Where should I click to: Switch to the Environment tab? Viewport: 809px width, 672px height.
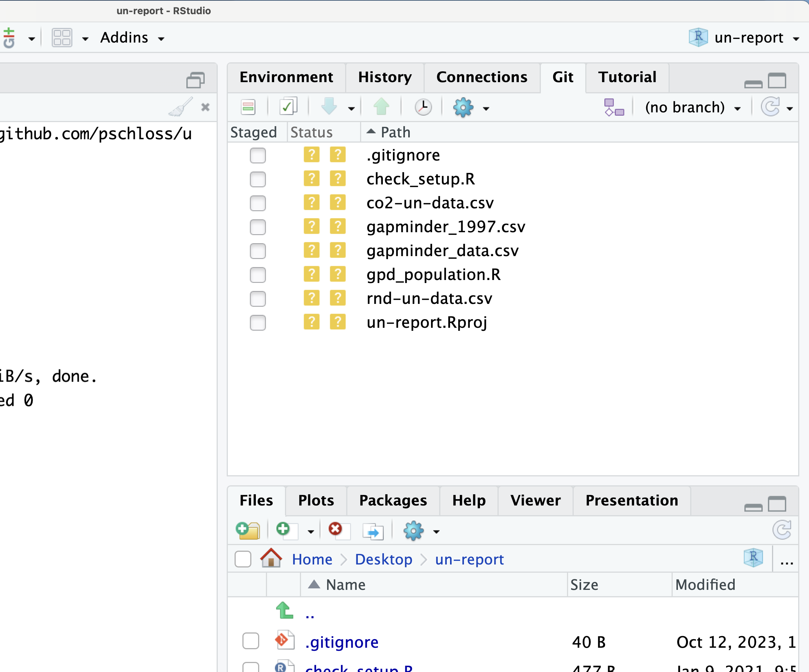coord(286,77)
